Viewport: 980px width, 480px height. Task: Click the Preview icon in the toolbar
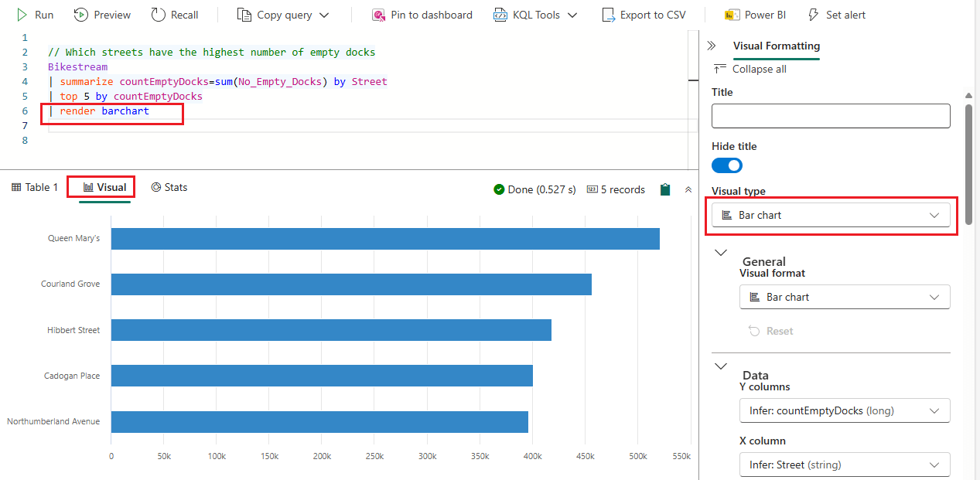(x=80, y=14)
